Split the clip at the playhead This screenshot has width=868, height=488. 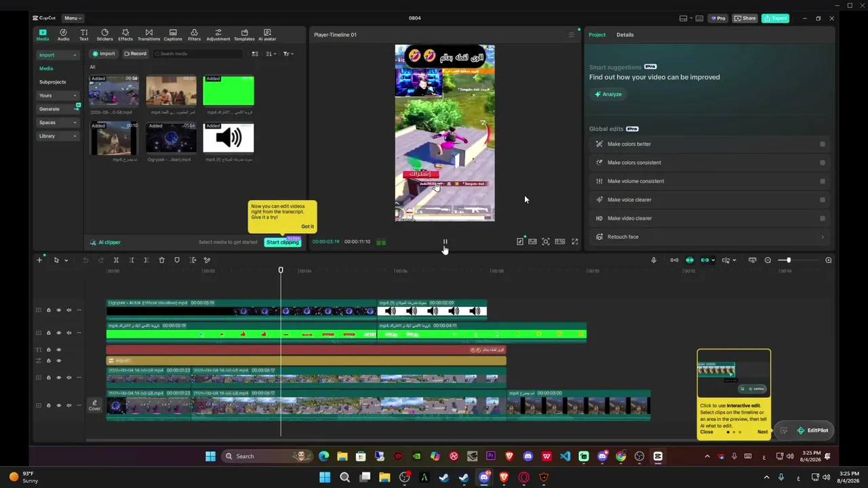[x=116, y=260]
